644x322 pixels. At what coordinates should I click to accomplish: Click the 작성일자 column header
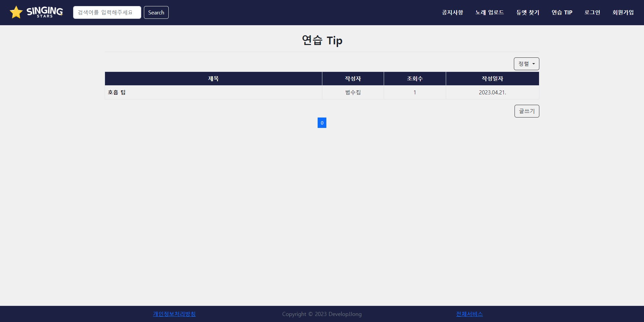(492, 78)
